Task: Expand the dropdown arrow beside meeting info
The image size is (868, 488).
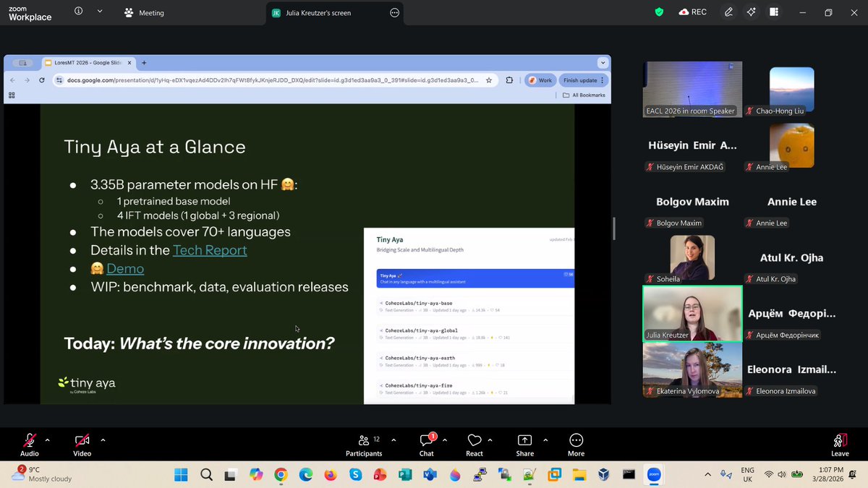Action: [100, 12]
